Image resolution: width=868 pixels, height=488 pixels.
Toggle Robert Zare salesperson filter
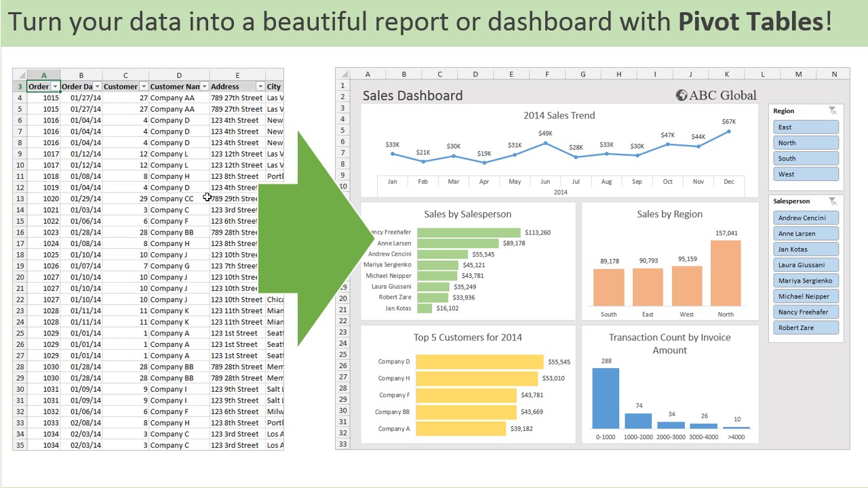[x=806, y=327]
